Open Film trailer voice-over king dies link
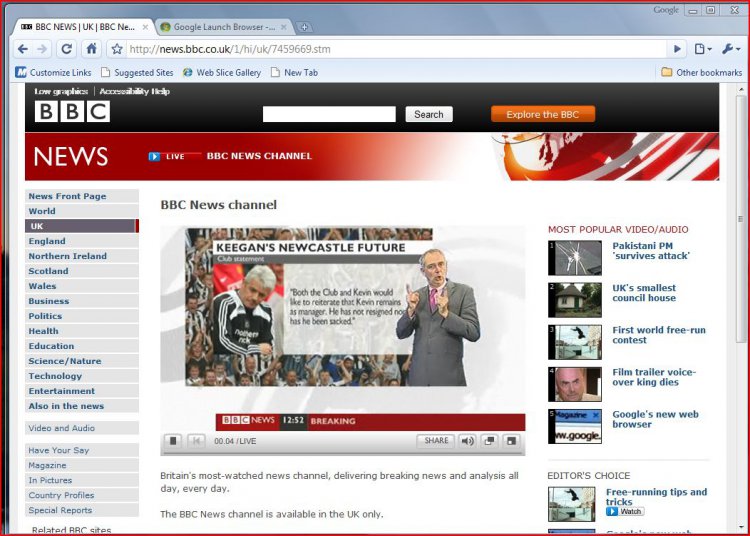The height and width of the screenshot is (536, 750). point(654,377)
